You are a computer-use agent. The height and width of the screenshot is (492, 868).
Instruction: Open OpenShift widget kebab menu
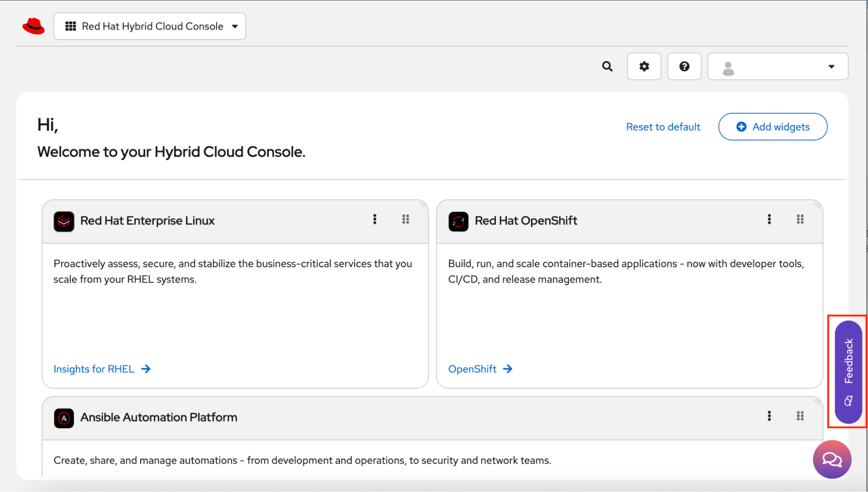point(769,219)
